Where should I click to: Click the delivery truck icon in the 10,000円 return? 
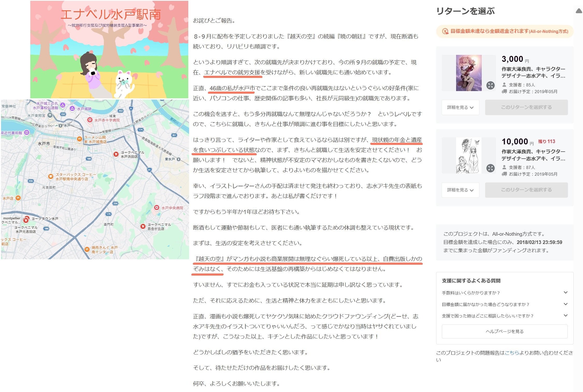coord(504,174)
